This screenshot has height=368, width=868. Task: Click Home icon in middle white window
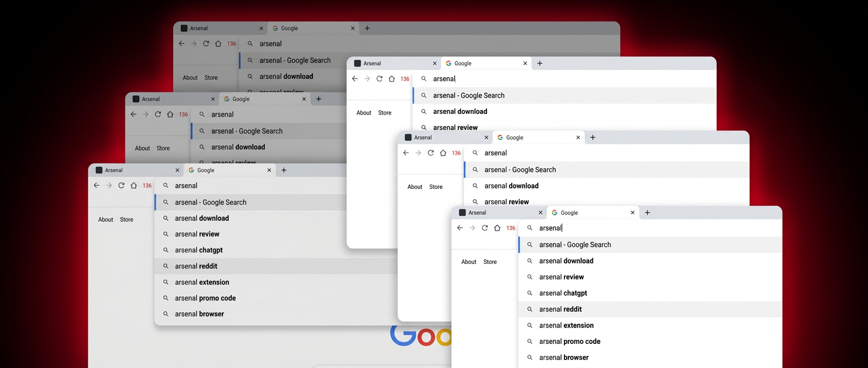[443, 153]
